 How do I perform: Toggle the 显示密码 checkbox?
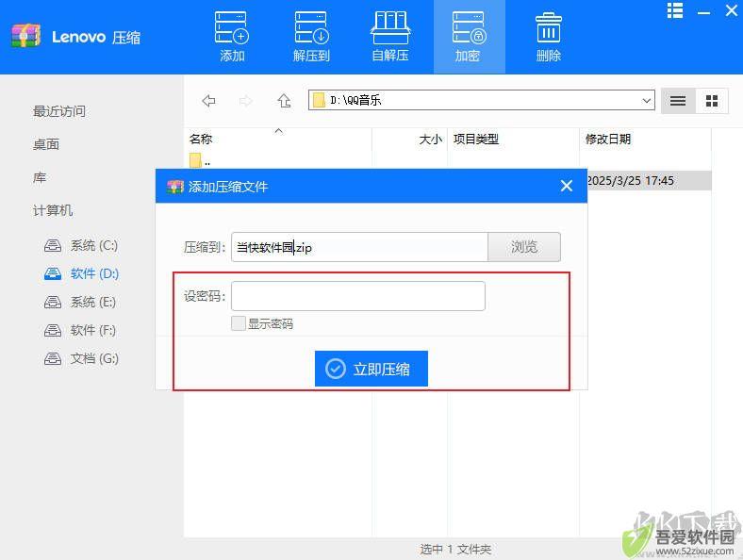pyautogui.click(x=239, y=323)
